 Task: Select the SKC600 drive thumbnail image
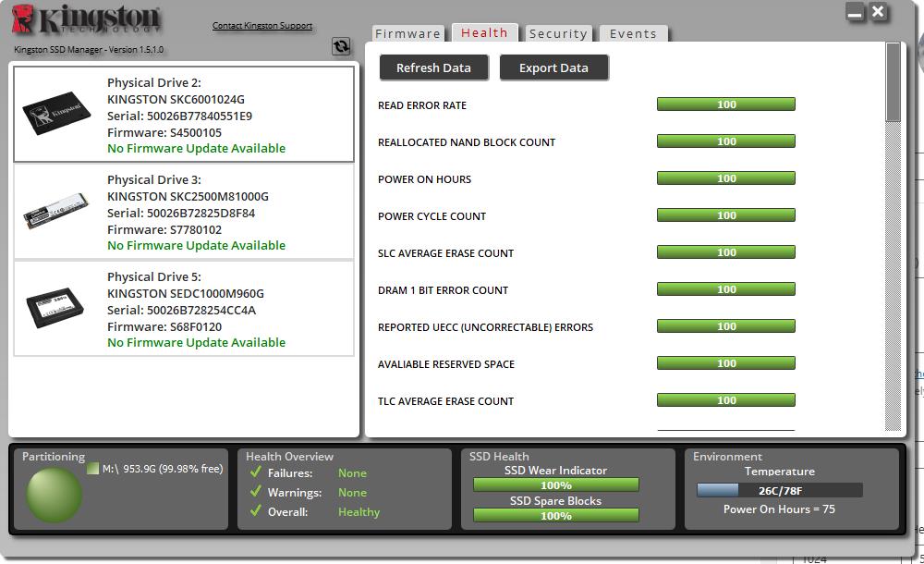point(55,116)
